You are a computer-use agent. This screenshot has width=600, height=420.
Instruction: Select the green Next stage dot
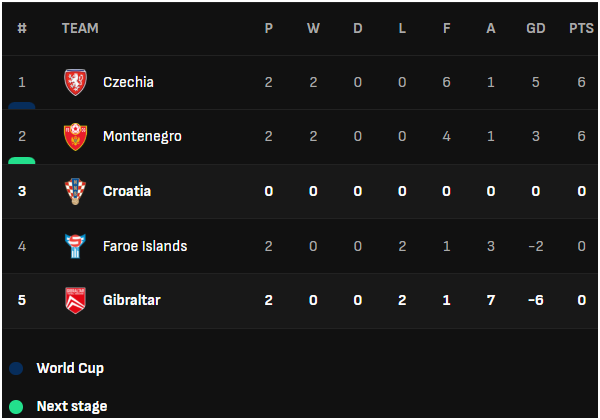(16, 407)
